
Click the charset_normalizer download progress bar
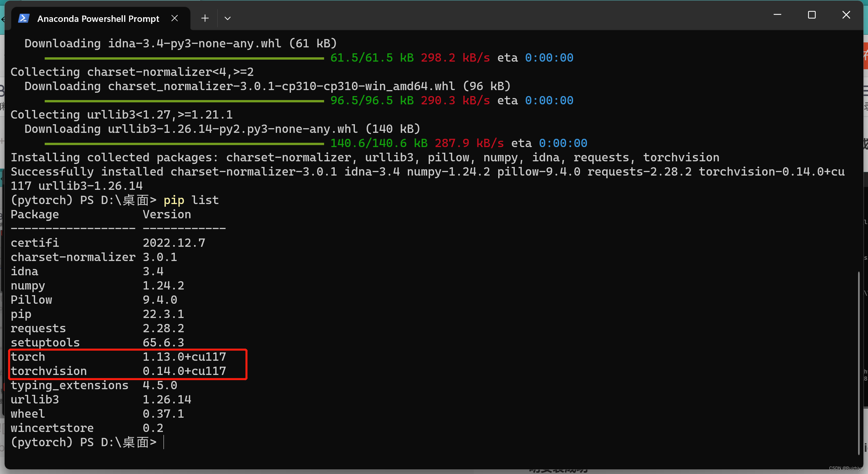click(184, 101)
